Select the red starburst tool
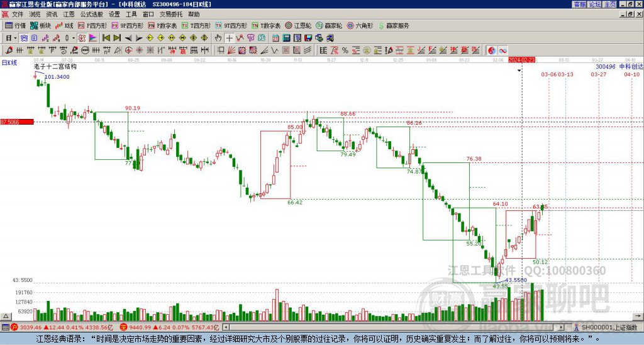 [139, 50]
